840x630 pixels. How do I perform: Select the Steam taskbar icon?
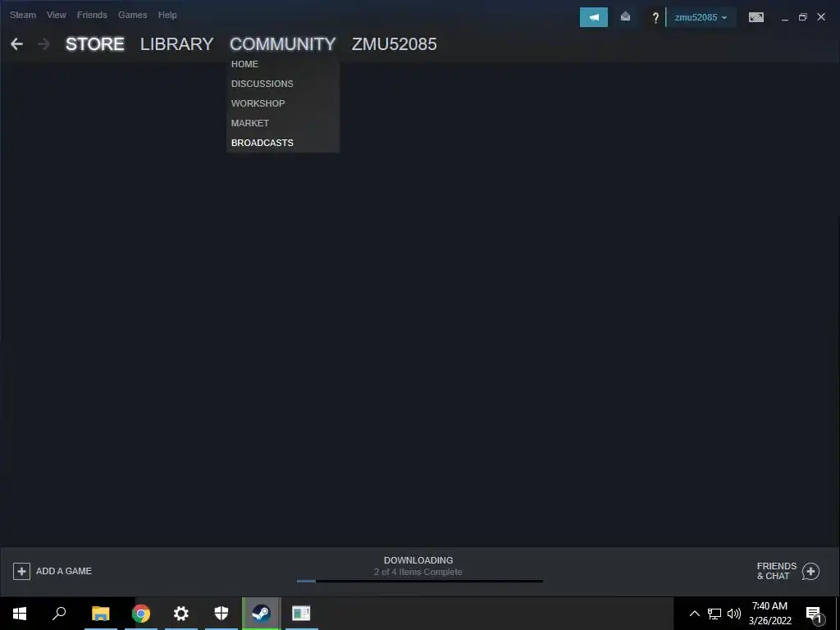(262, 614)
